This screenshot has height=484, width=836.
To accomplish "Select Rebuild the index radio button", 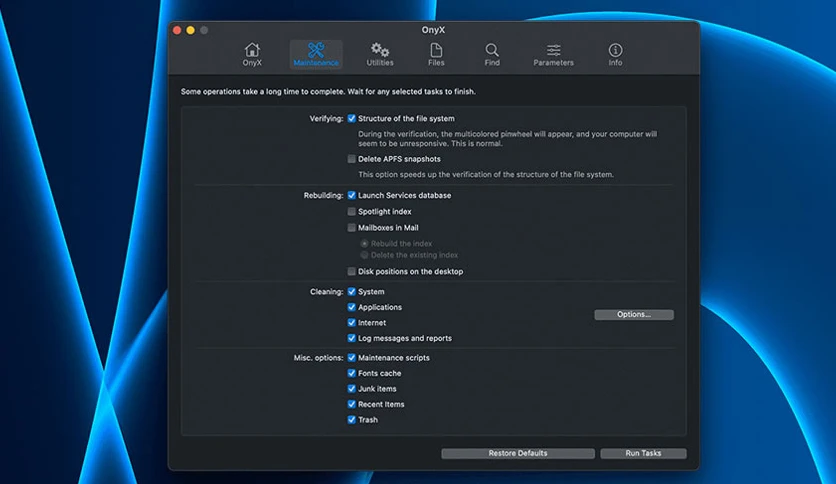I will click(x=365, y=244).
